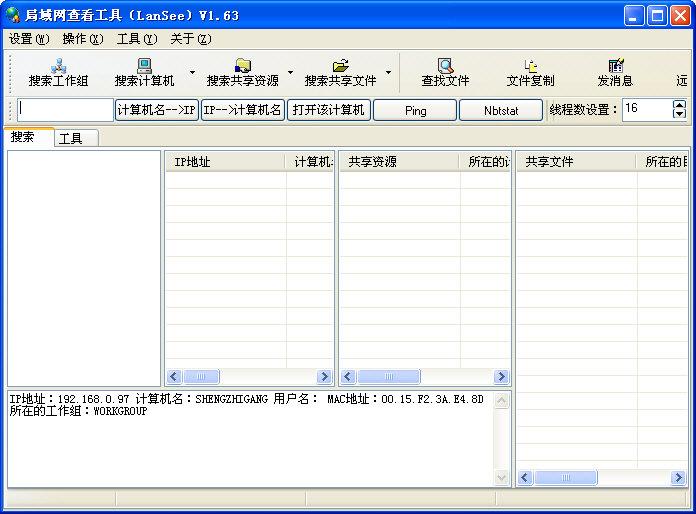Click left scroll arrow of 共享资源 list
Viewport: 696px width, 514px height.
pyautogui.click(x=348, y=377)
